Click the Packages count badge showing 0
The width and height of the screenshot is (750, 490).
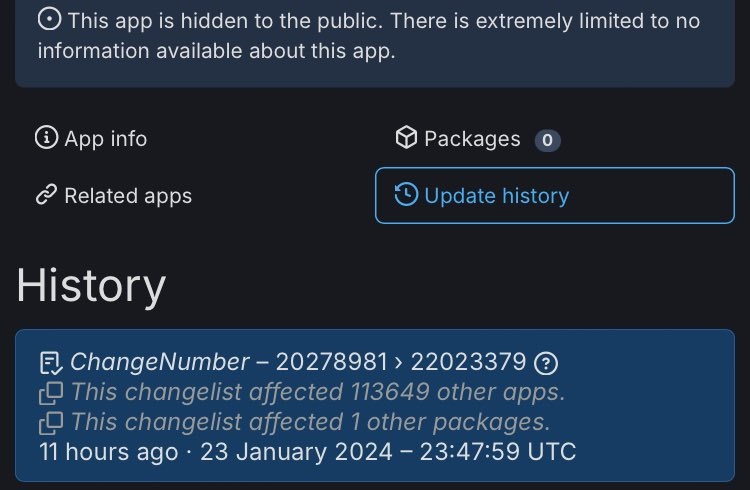coord(547,140)
